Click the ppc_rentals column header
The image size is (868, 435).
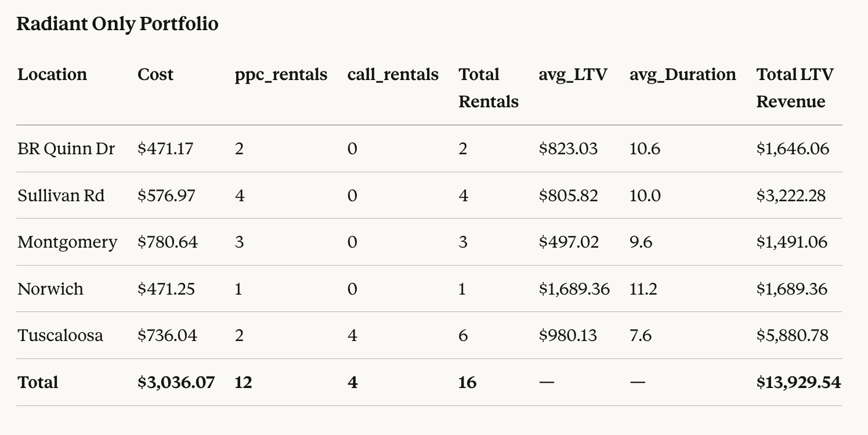click(x=281, y=74)
